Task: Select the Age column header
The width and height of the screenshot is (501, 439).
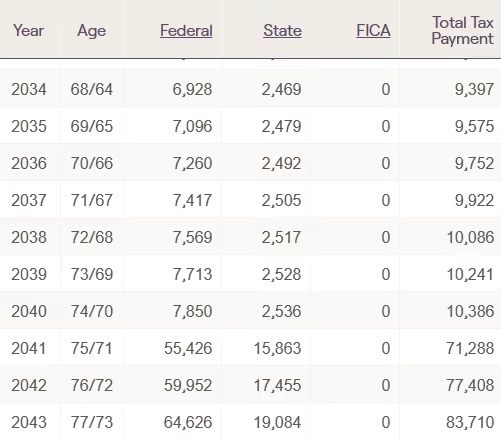Action: tap(92, 31)
